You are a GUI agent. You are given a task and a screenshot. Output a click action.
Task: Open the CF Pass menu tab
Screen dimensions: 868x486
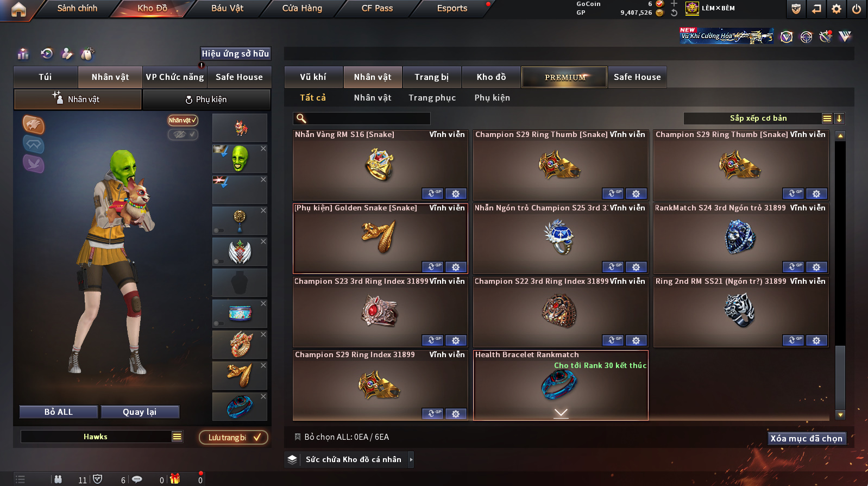(x=377, y=8)
